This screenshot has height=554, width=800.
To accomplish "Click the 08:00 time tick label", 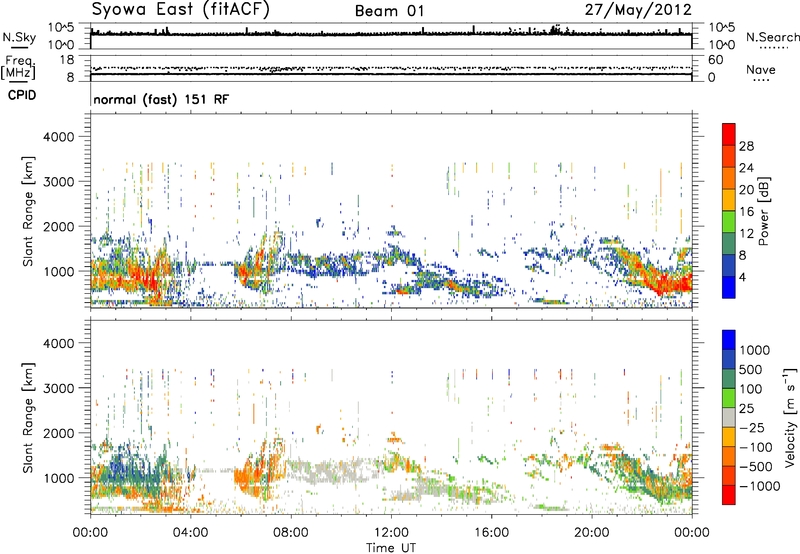I will 291,533.
